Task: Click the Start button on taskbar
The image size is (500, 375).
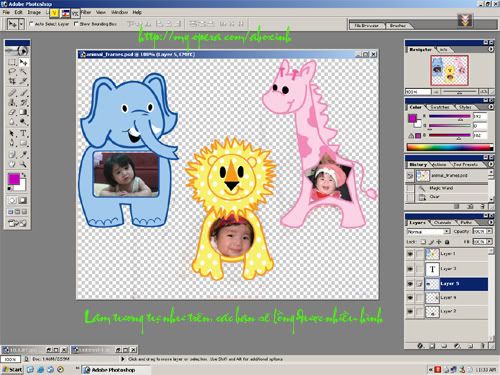Action: (12, 370)
